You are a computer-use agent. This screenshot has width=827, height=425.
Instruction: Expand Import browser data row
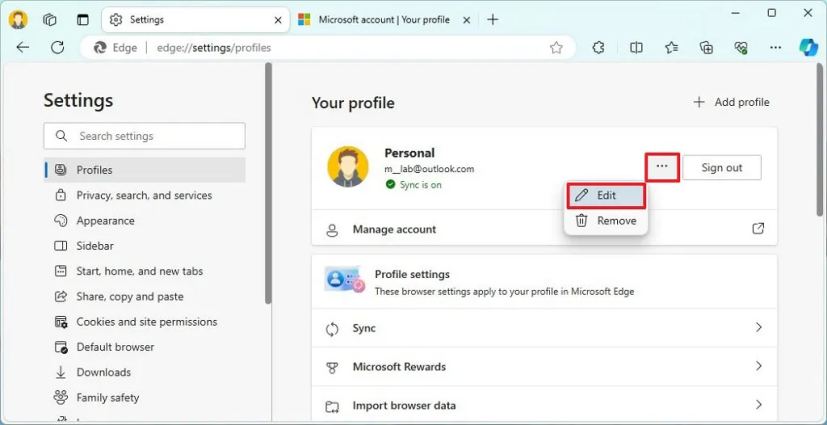544,405
